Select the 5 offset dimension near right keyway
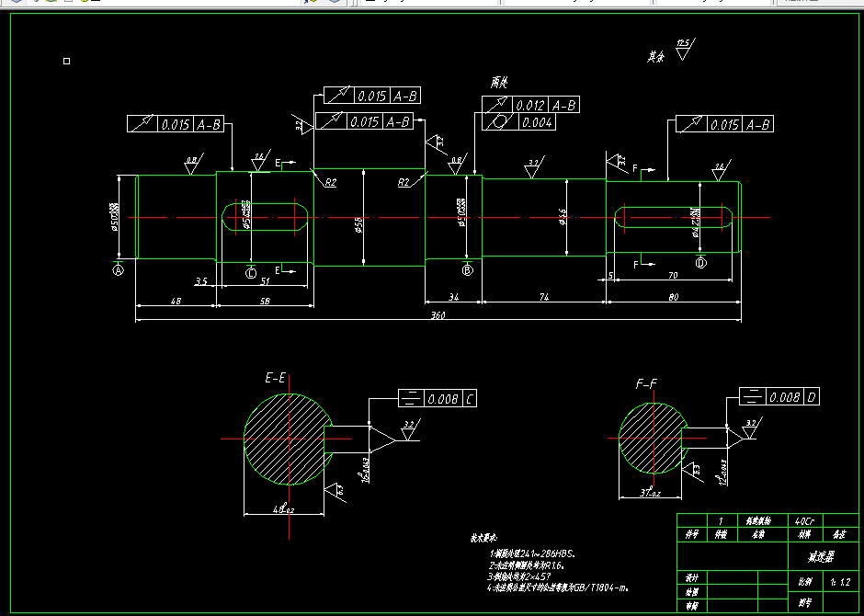864x616 pixels. [x=610, y=275]
